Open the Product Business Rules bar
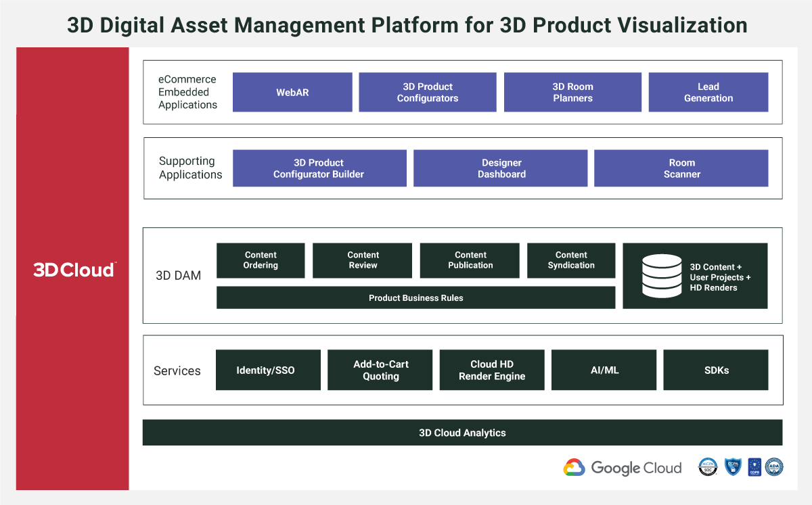The height and width of the screenshot is (505, 812). point(415,297)
